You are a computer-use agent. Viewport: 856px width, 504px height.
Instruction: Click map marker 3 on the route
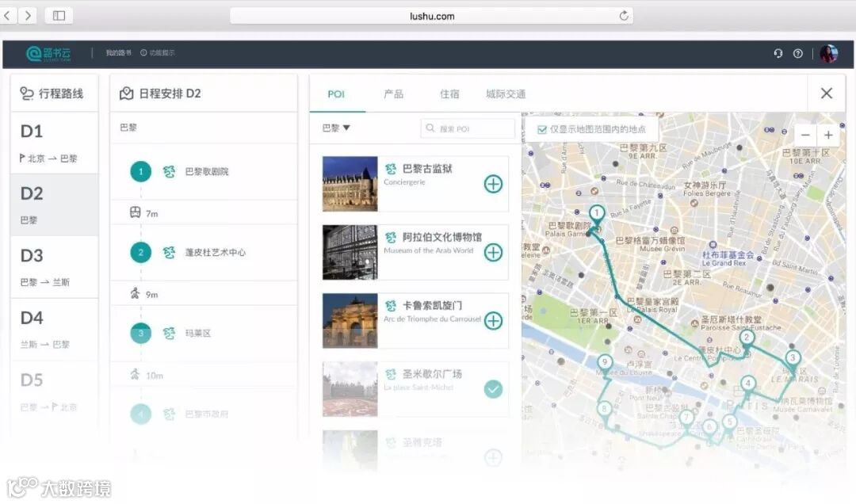793,360
